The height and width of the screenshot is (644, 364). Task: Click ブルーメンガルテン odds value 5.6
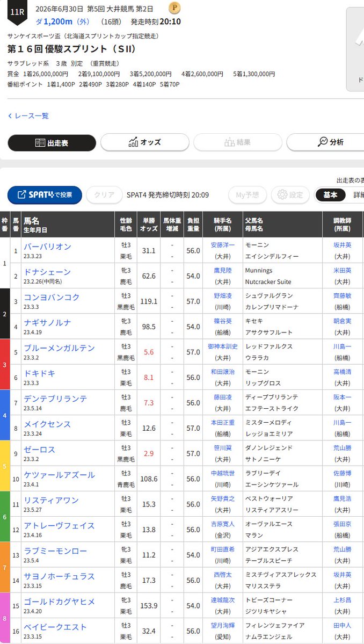click(149, 352)
